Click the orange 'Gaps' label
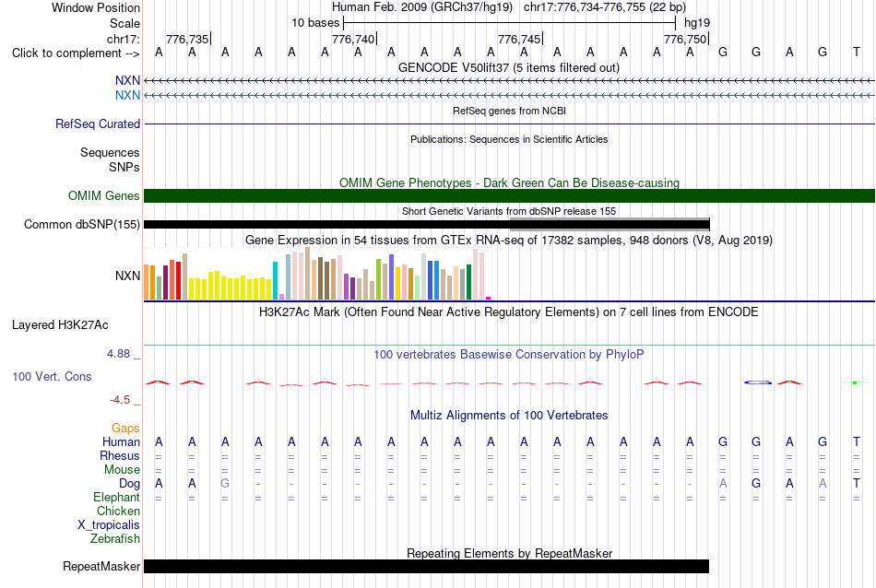 pos(125,429)
